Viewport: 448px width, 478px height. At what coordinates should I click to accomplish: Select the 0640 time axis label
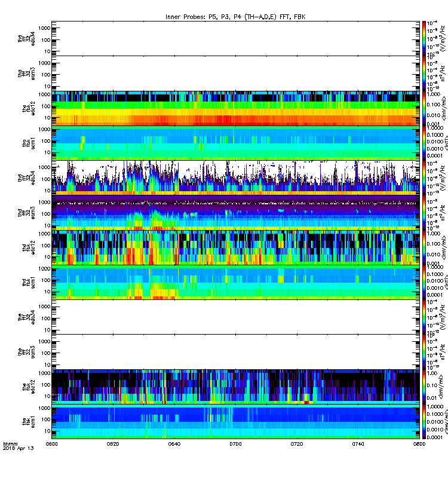click(x=174, y=443)
